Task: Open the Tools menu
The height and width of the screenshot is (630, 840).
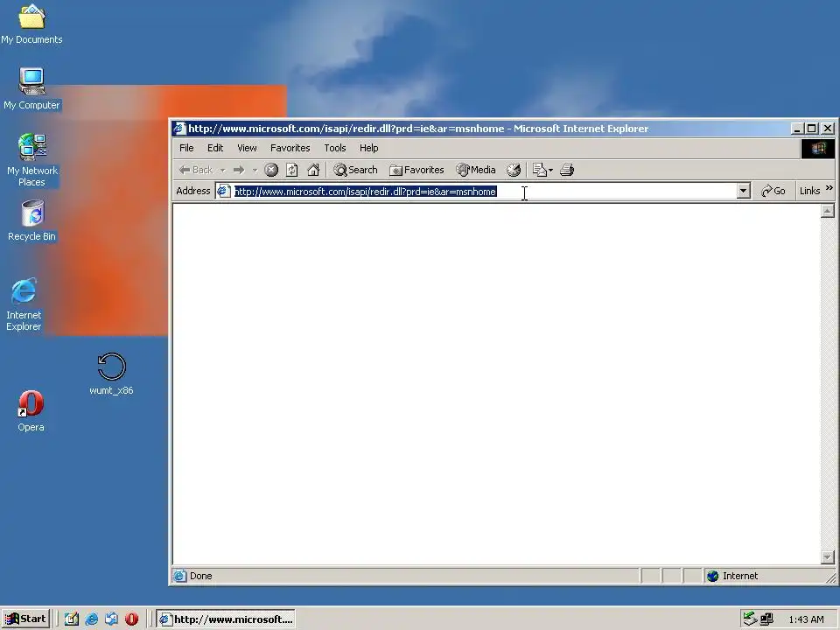Action: [x=335, y=148]
